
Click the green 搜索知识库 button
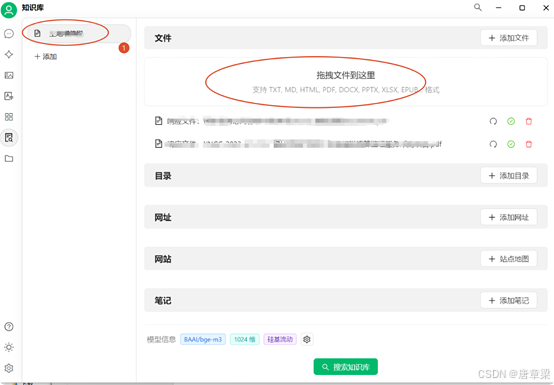pos(346,367)
